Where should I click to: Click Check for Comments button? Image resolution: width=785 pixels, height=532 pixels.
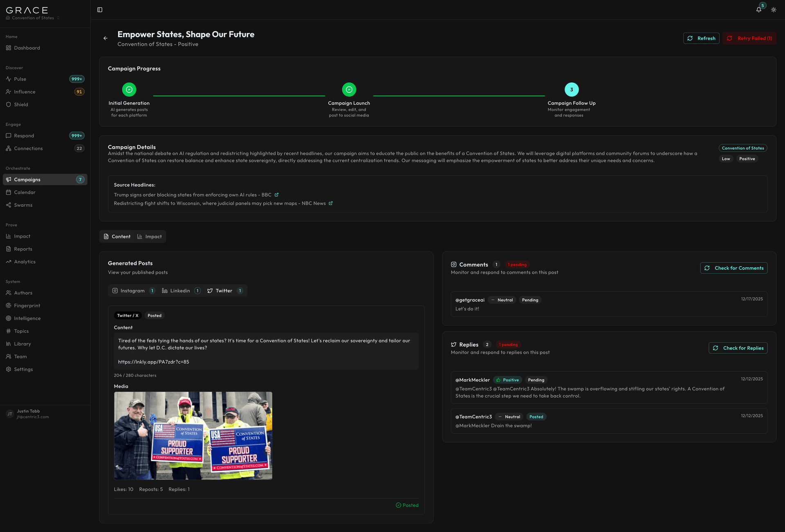coord(733,268)
